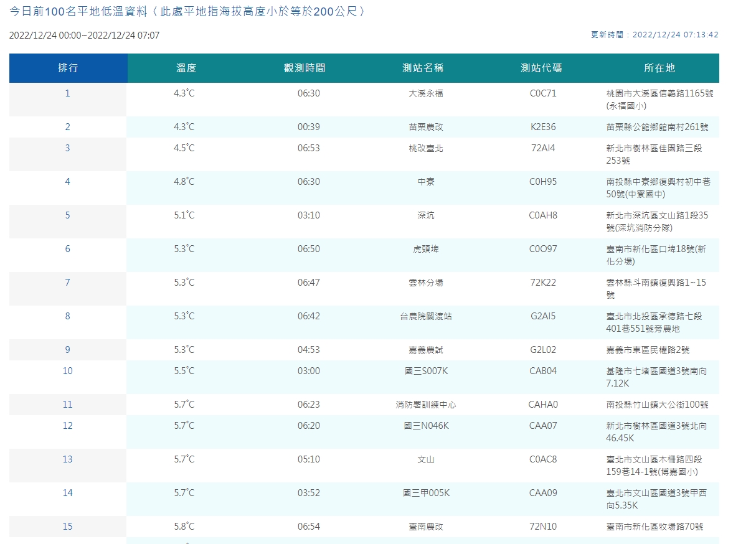Click observation time 06:47

click(309, 283)
